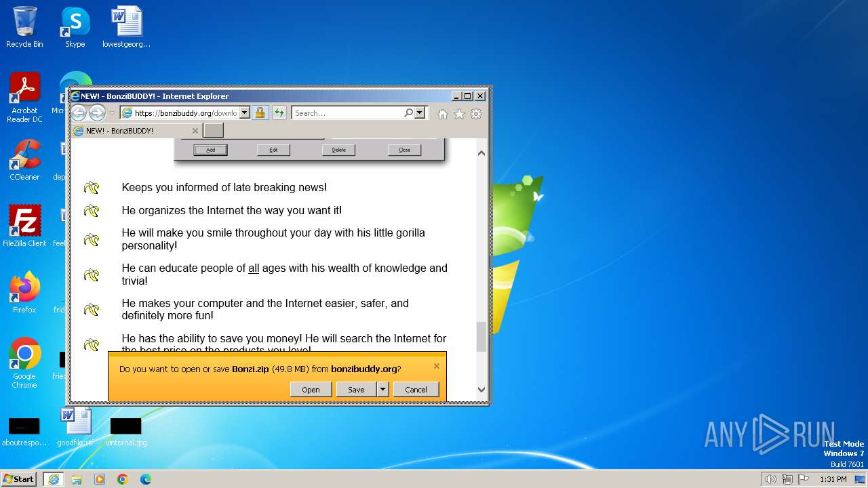This screenshot has height=488, width=868.
Task: Go forward in Internet Explorer
Action: point(97,113)
